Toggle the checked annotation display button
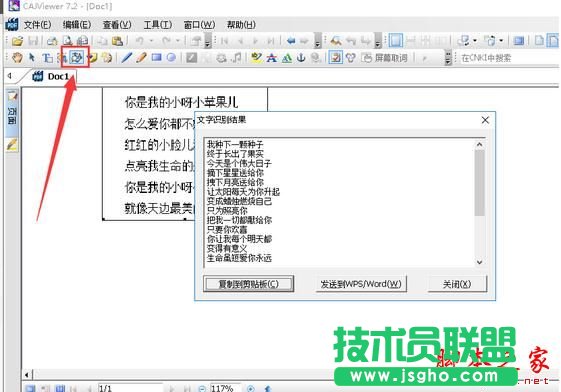The image size is (561, 392). point(336,57)
